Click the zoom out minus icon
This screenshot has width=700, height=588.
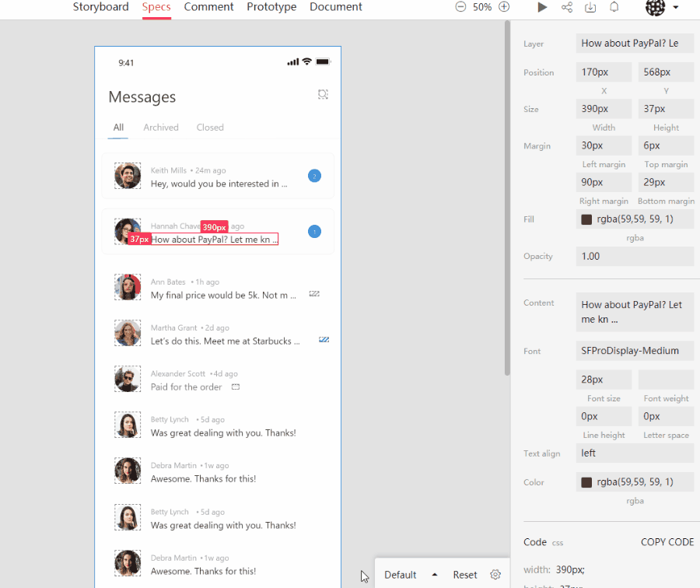click(460, 7)
